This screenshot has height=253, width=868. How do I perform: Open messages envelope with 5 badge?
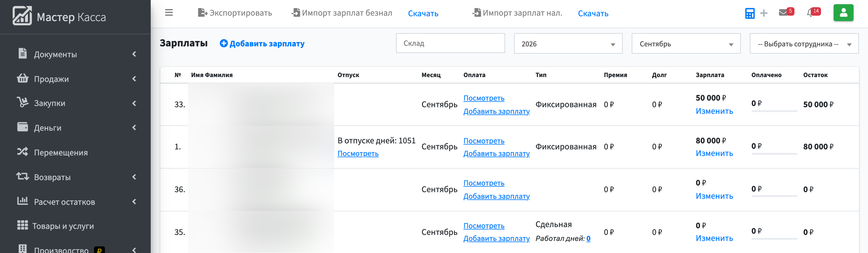click(786, 12)
